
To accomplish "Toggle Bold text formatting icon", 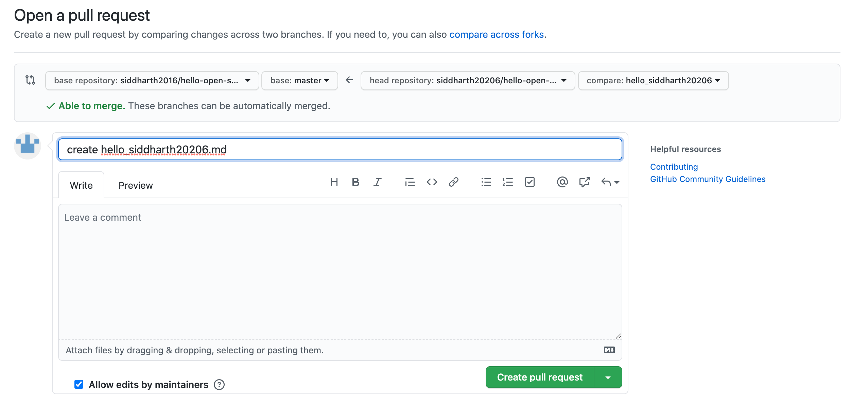I will coord(355,182).
